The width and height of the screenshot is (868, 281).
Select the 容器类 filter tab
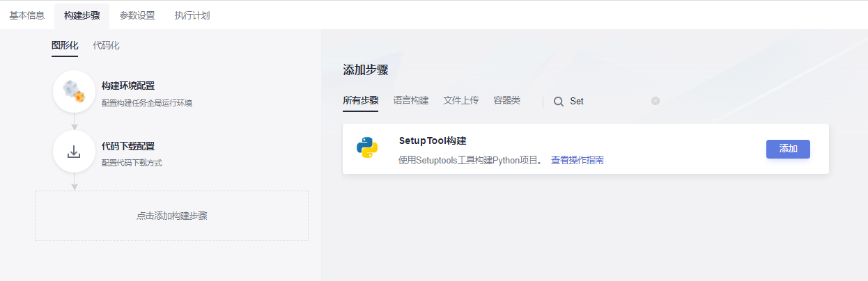[x=507, y=101]
